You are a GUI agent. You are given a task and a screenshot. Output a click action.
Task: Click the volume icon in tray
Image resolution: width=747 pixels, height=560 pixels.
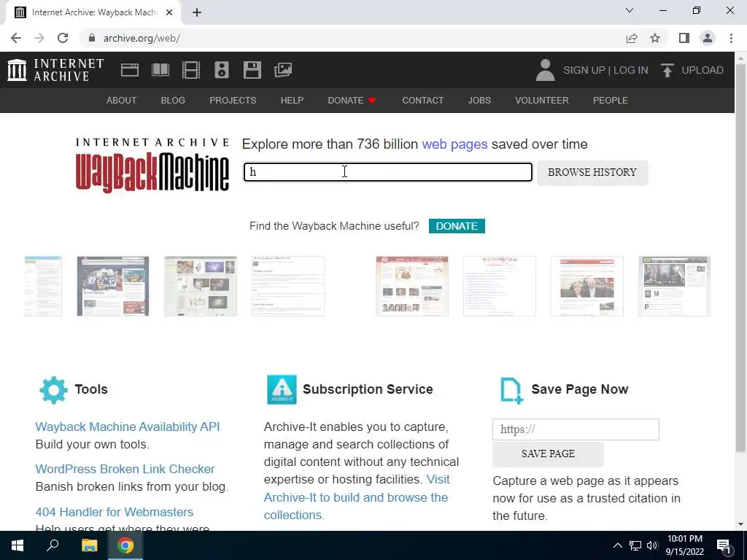tap(652, 545)
